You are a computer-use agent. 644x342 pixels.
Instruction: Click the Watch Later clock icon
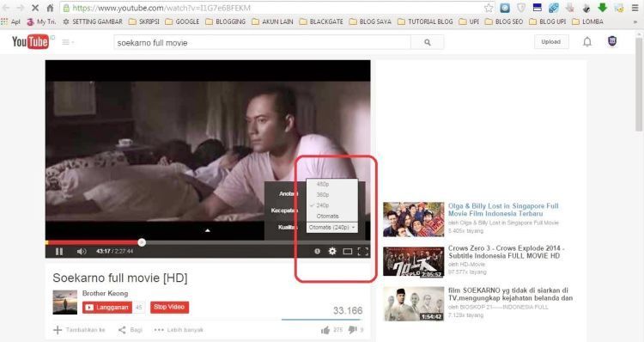317,251
